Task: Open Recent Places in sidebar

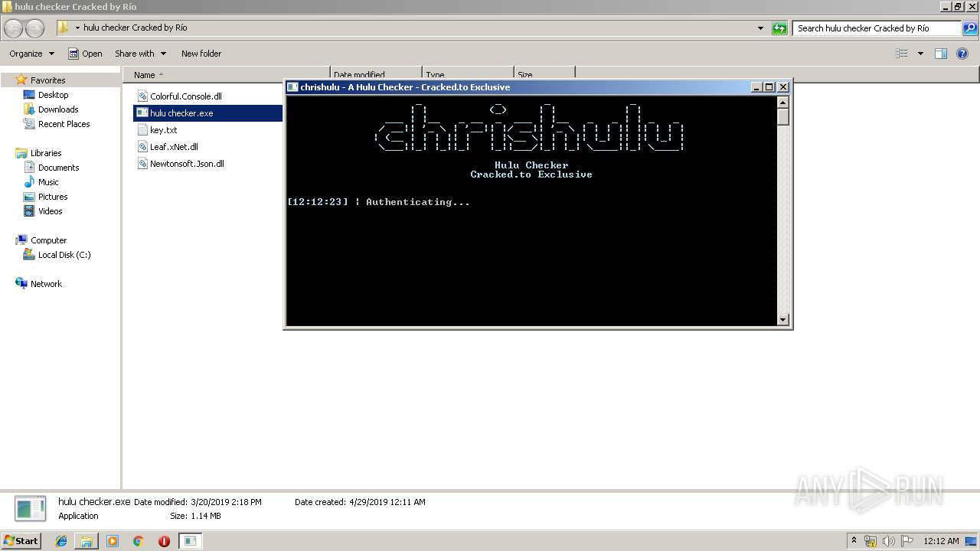Action: [x=64, y=124]
